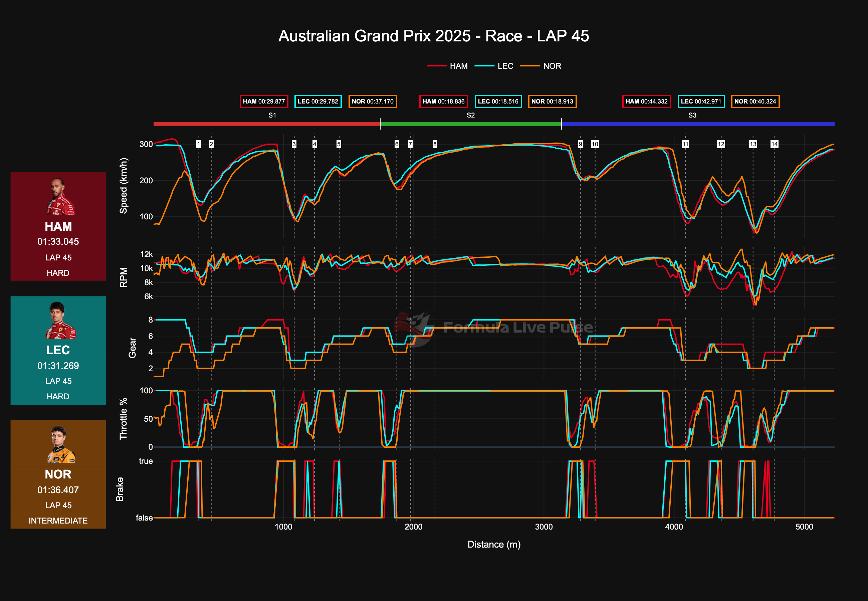Click the Brake axis label

[120, 489]
